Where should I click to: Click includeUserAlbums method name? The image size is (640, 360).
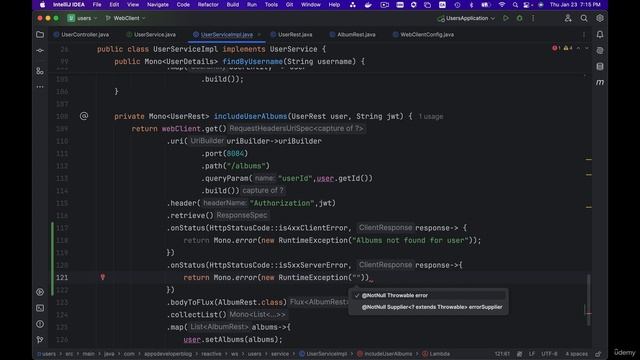point(250,116)
